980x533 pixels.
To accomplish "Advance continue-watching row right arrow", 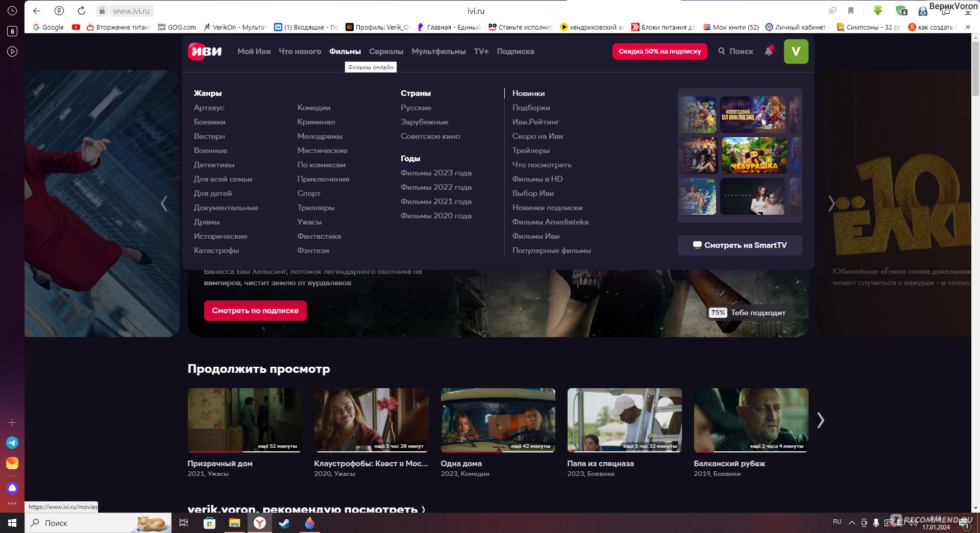I will 820,420.
